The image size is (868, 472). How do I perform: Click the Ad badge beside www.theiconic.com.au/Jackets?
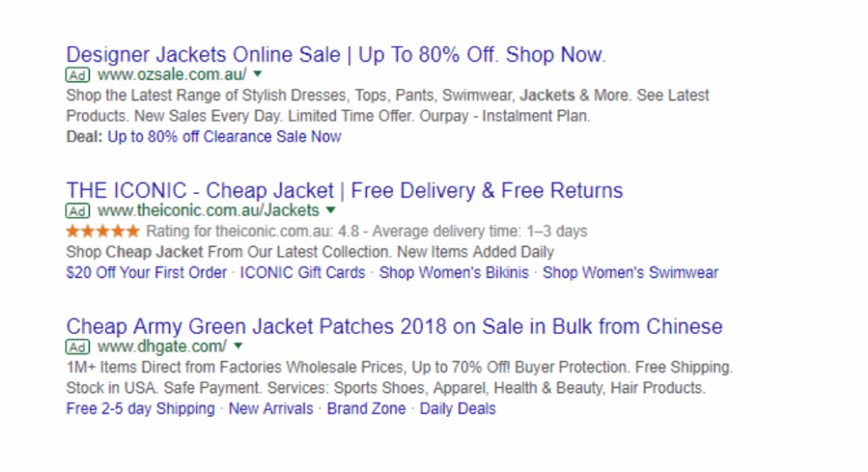pyautogui.click(x=77, y=211)
